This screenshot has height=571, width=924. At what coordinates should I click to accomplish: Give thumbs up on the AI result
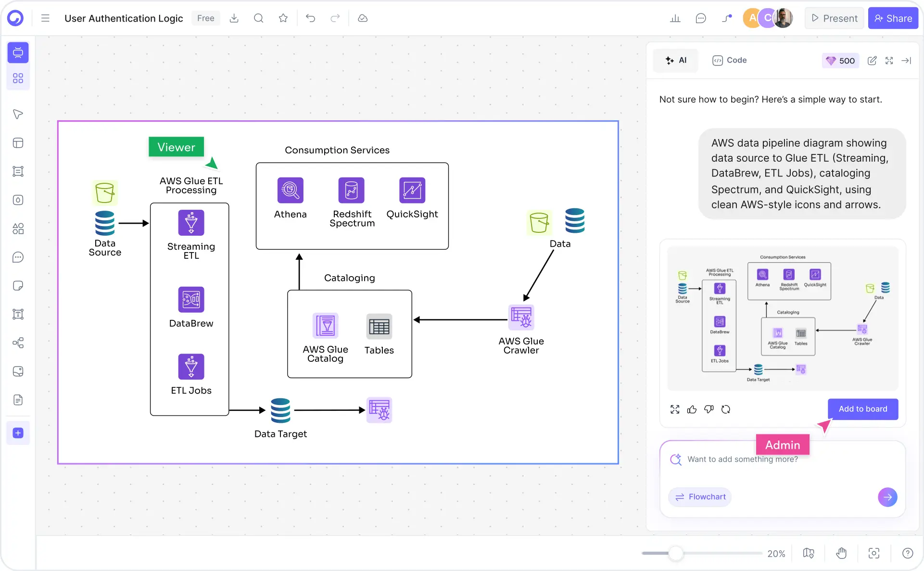(x=692, y=409)
